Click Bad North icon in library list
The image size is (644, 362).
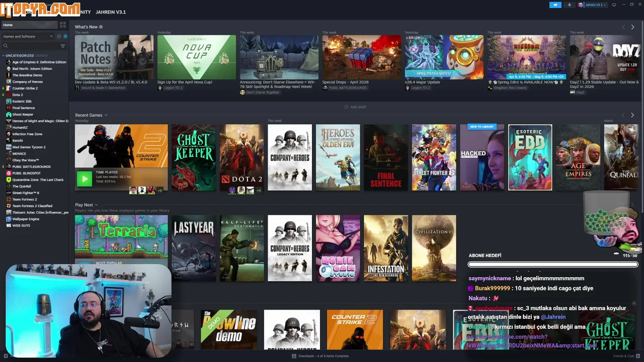(x=9, y=68)
